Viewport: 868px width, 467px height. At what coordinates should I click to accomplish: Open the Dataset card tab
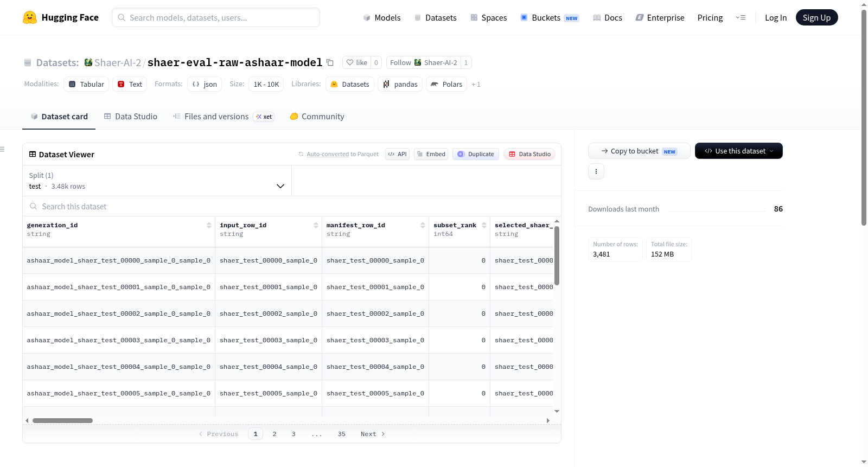(59, 116)
